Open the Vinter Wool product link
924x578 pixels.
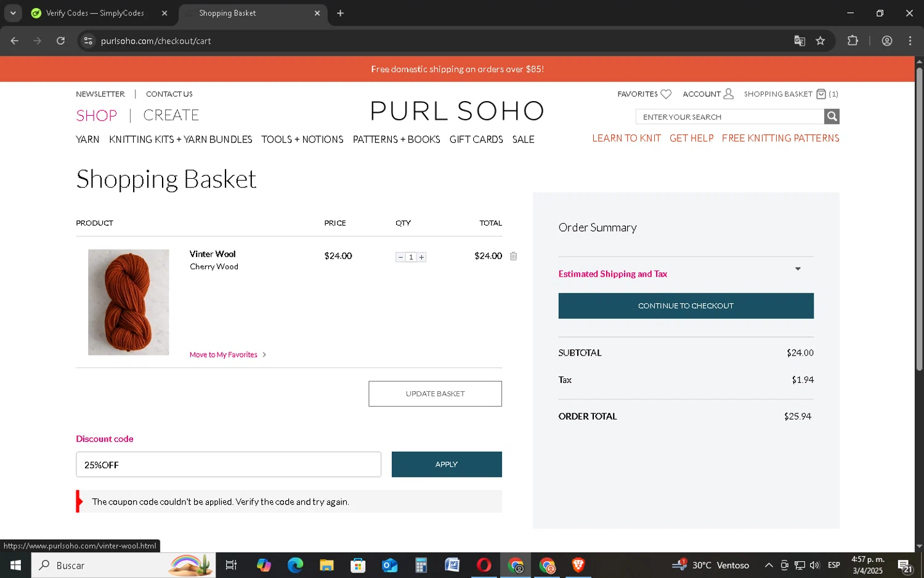coord(213,254)
